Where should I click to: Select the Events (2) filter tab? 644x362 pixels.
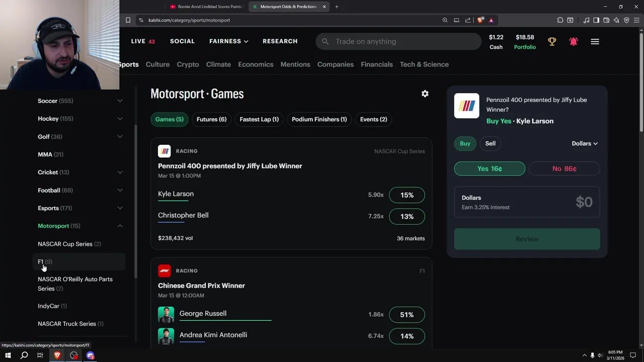(x=374, y=119)
